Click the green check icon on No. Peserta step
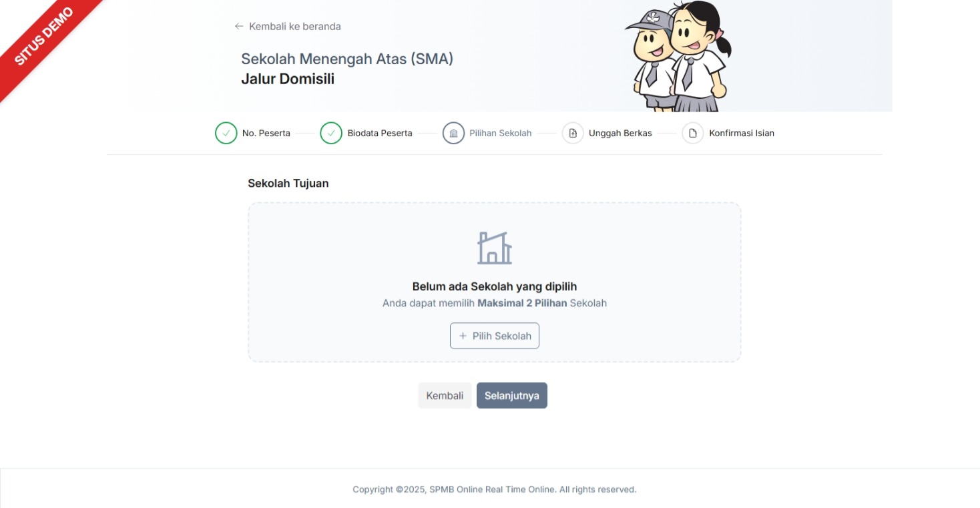The image size is (980, 508). click(x=226, y=133)
